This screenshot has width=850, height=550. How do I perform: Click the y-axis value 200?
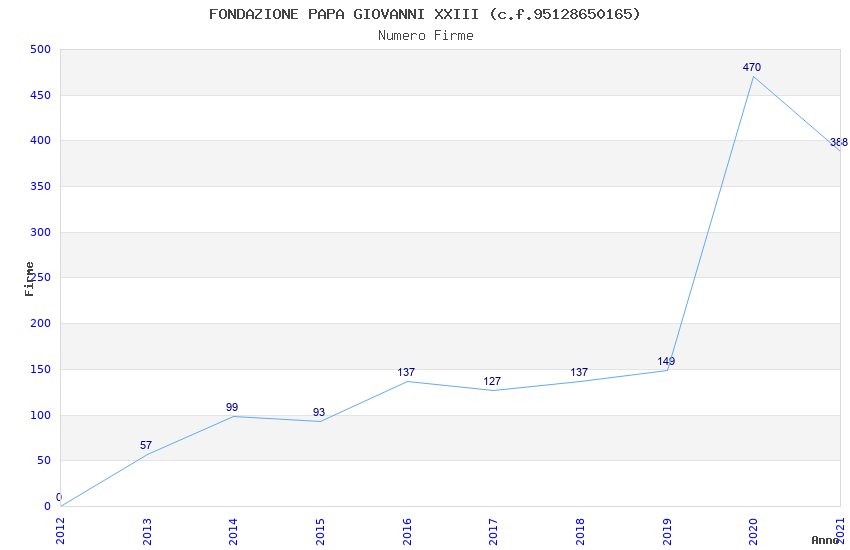[41, 323]
